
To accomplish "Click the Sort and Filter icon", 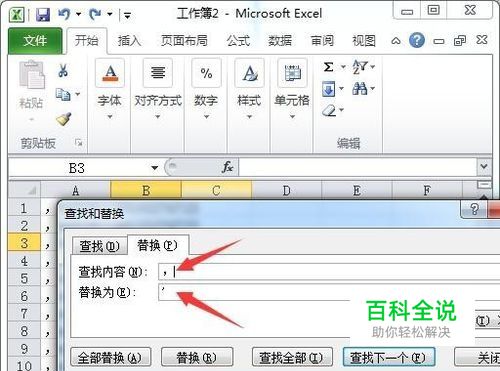I will 360,67.
